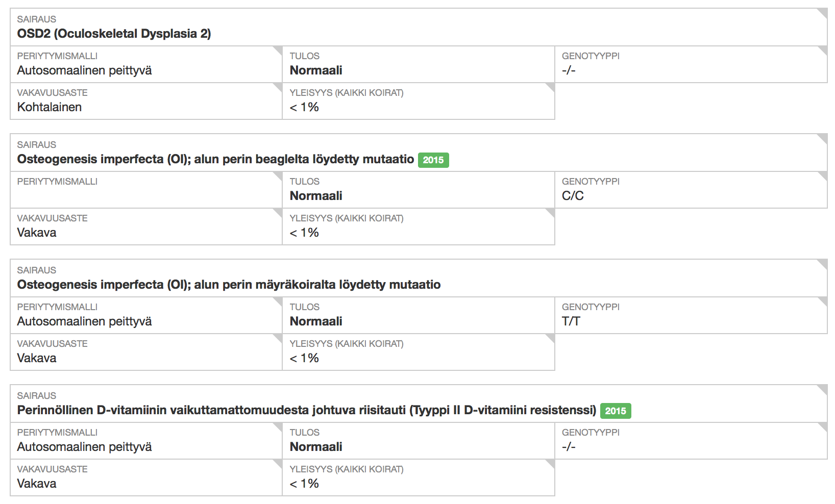
Task: Click the corner marker in OSD2's Vakavuusaste cell
Action: click(278, 87)
